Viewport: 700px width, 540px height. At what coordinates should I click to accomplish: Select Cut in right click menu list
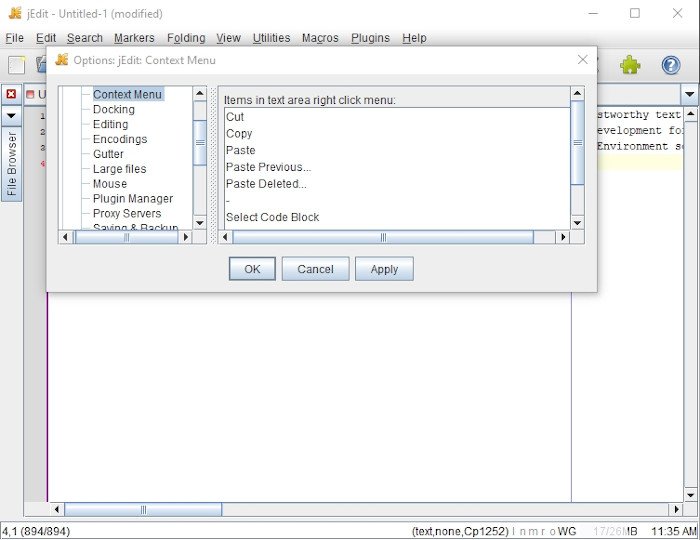pos(397,117)
